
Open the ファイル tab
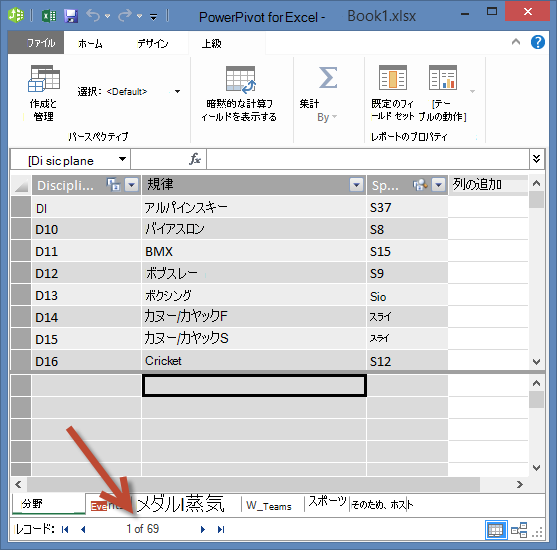click(36, 43)
